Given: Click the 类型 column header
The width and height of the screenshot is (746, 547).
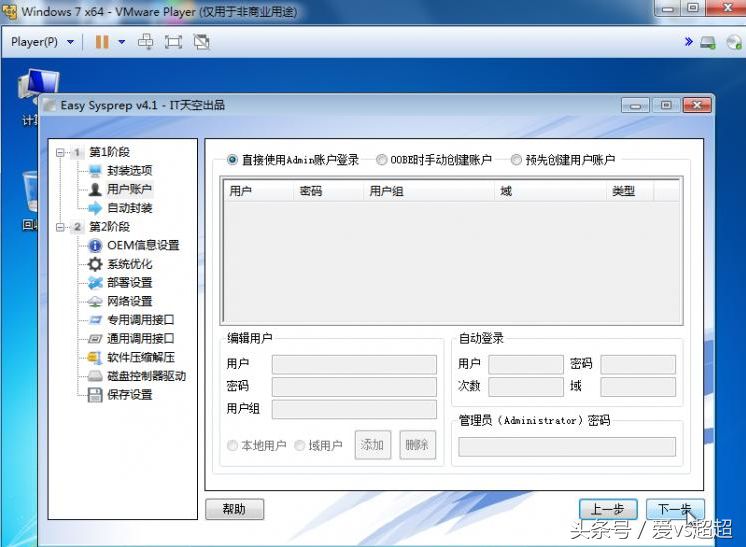Looking at the screenshot, I should [630, 191].
